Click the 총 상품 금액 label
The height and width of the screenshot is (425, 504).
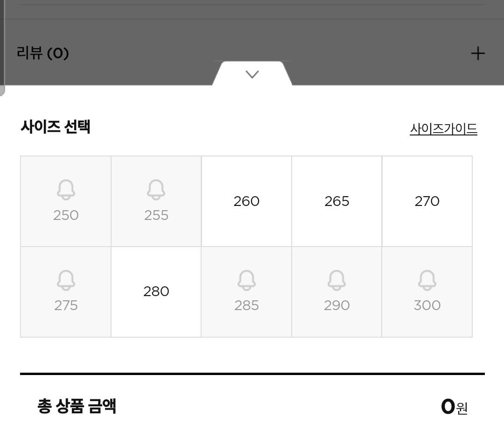[77, 406]
